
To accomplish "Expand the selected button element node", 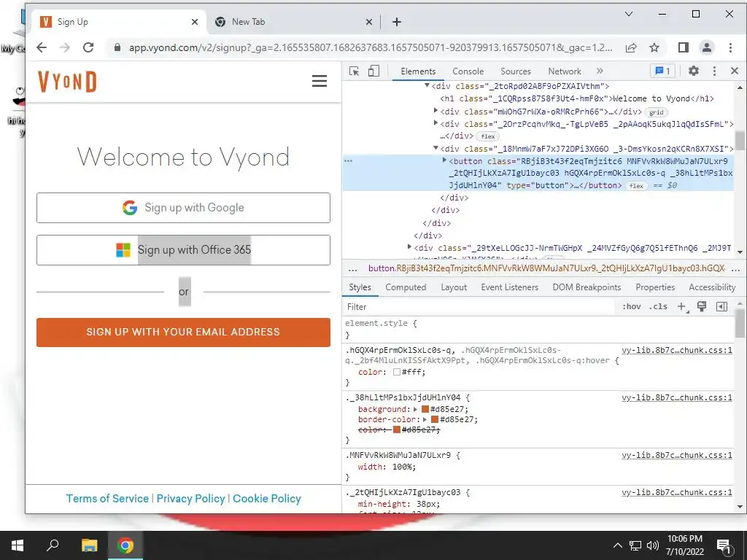I will click(445, 160).
